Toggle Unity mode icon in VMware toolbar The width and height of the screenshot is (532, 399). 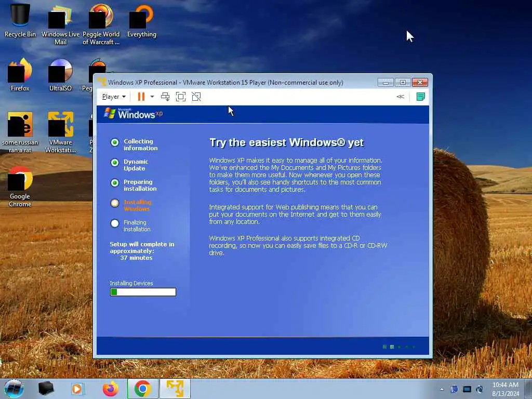point(196,97)
